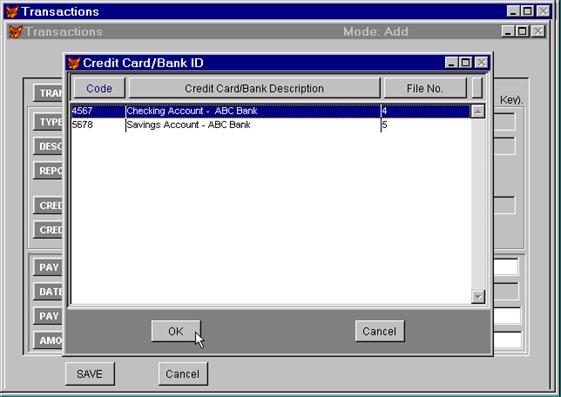Click the SAVE button in Transactions window
This screenshot has height=397, width=561.
tap(90, 374)
